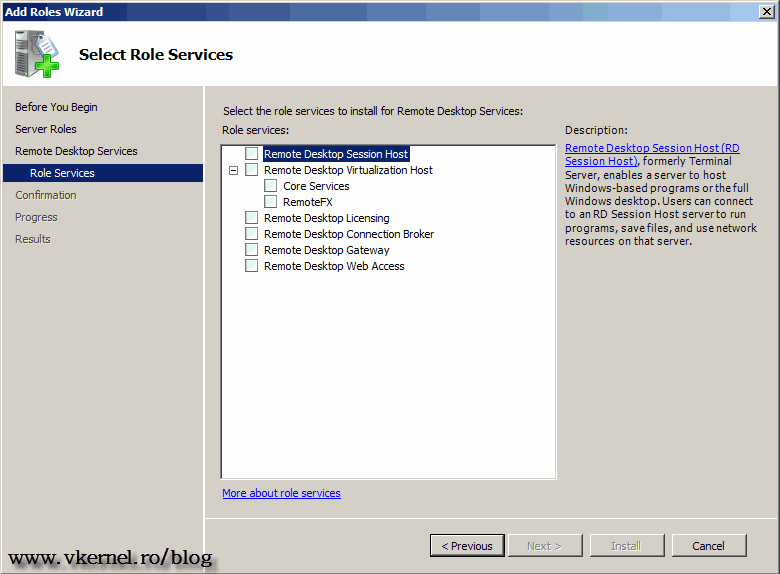This screenshot has width=780, height=574.
Task: Go to Before You Begin step
Action: point(56,107)
